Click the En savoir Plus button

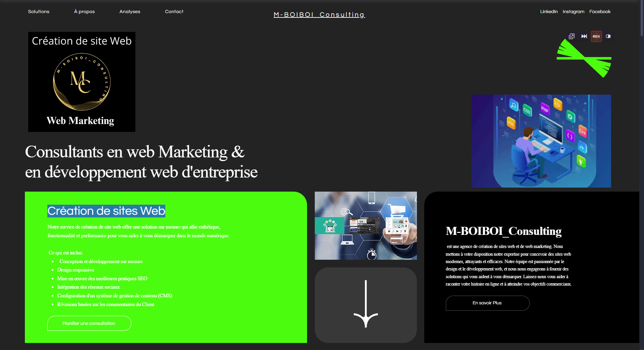tap(487, 303)
